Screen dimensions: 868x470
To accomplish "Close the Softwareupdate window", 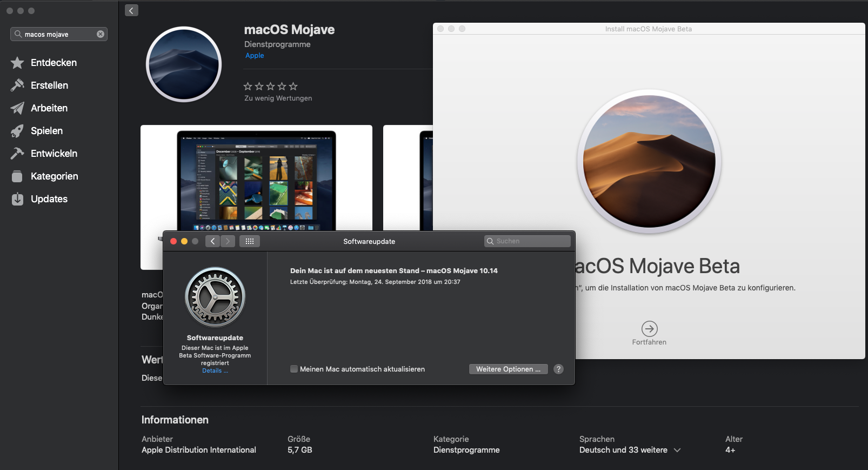I will coord(173,241).
